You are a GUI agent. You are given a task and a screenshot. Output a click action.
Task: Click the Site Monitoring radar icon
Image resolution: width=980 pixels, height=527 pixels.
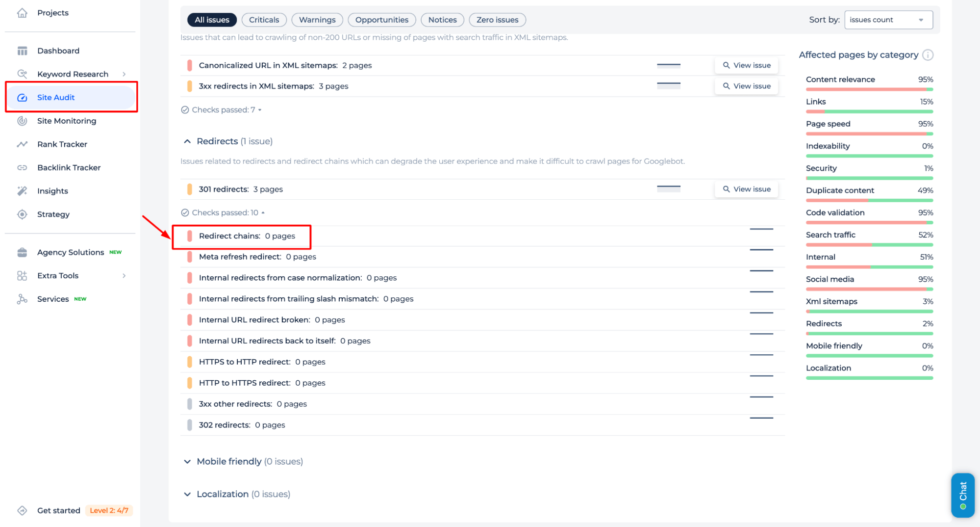coord(22,121)
